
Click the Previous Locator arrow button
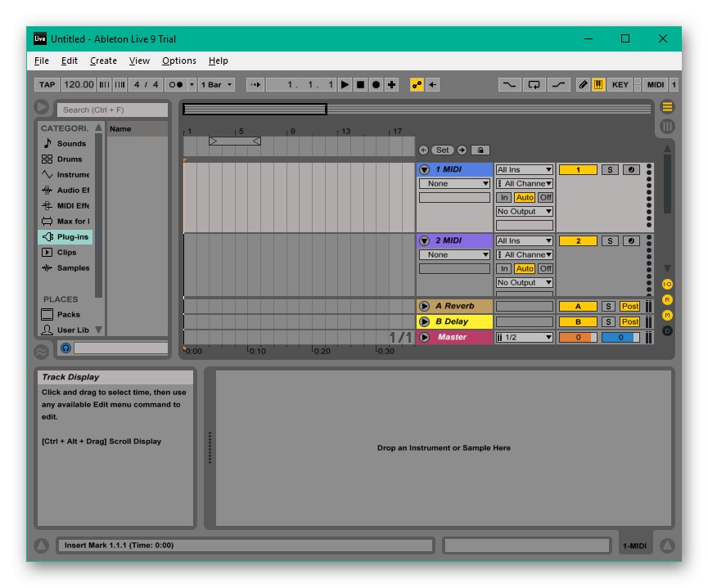coord(423,150)
